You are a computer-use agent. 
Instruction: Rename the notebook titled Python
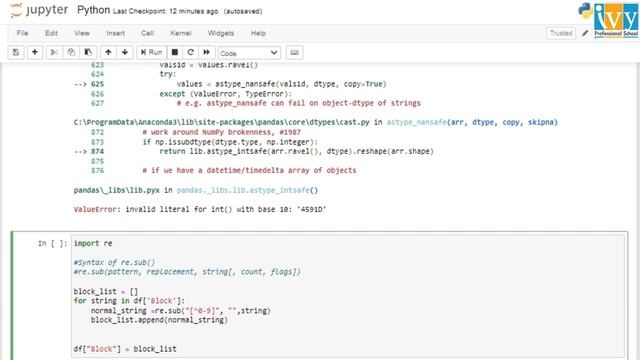point(93,10)
